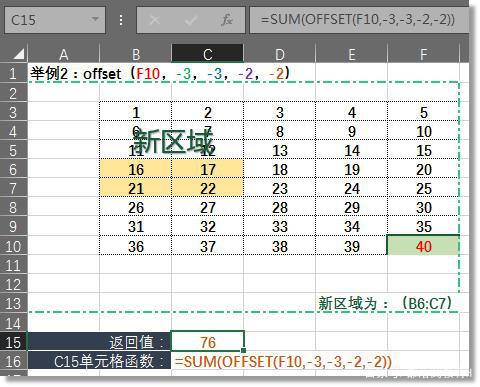Click the Name Box showing C15

tap(55, 20)
